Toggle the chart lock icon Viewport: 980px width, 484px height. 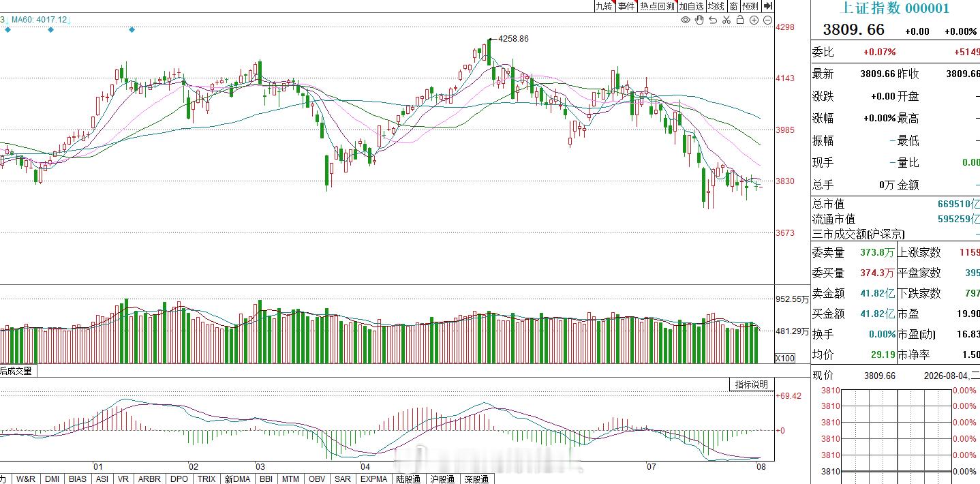(x=740, y=20)
